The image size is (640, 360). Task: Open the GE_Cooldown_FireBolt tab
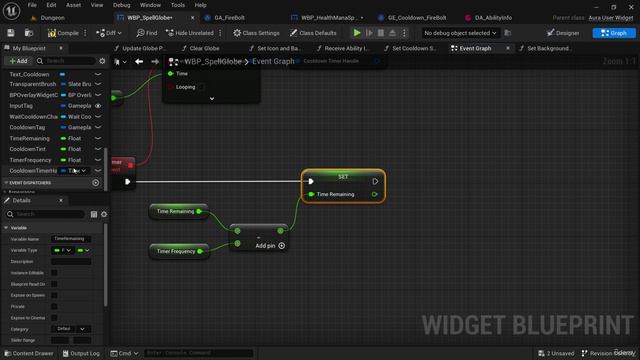[x=417, y=18]
